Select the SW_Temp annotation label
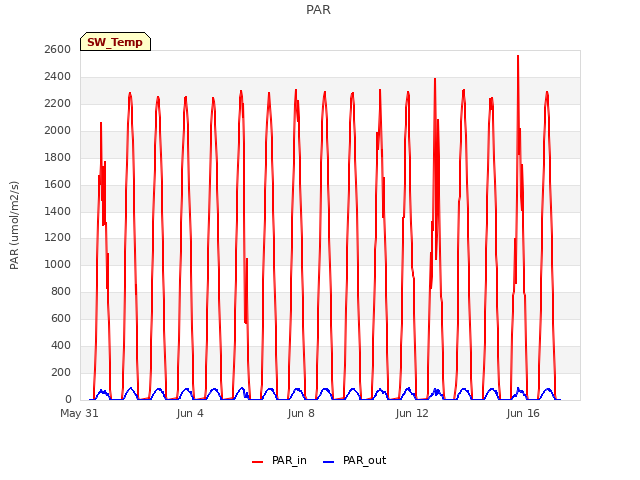The height and width of the screenshot is (480, 640). point(115,42)
